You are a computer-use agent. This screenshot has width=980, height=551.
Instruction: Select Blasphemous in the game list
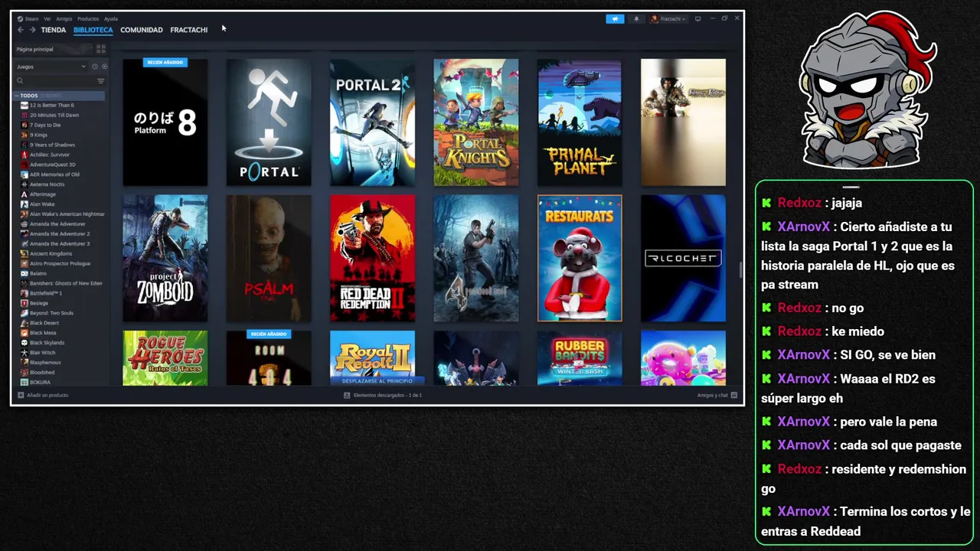(45, 363)
